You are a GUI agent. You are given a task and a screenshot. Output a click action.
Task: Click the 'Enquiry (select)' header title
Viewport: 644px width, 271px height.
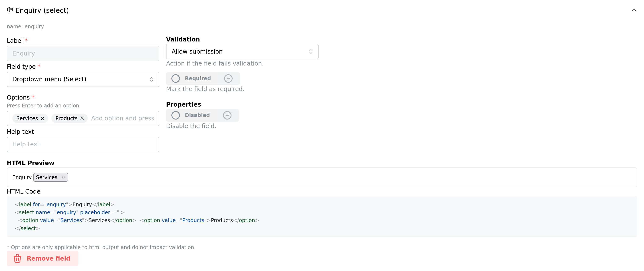42,10
